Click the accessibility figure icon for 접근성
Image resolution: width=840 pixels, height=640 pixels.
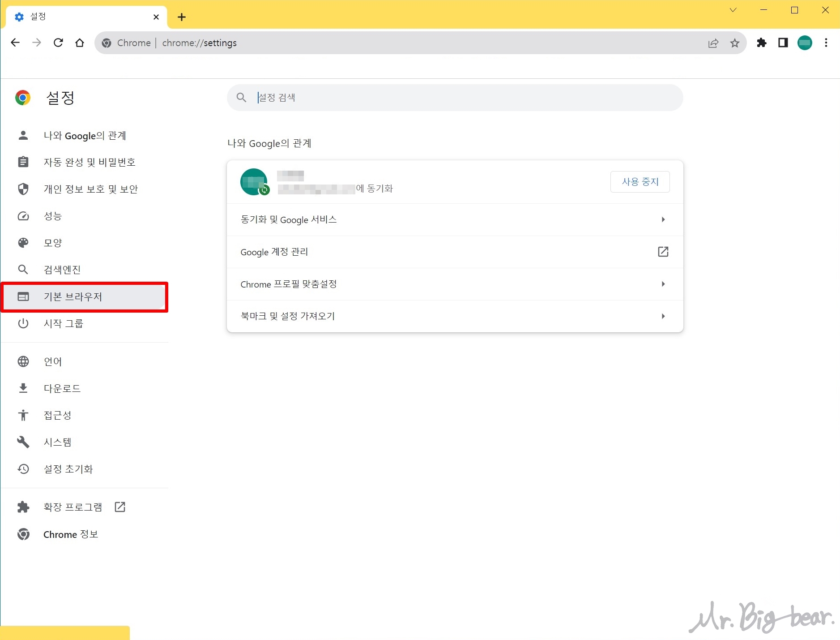pos(23,415)
